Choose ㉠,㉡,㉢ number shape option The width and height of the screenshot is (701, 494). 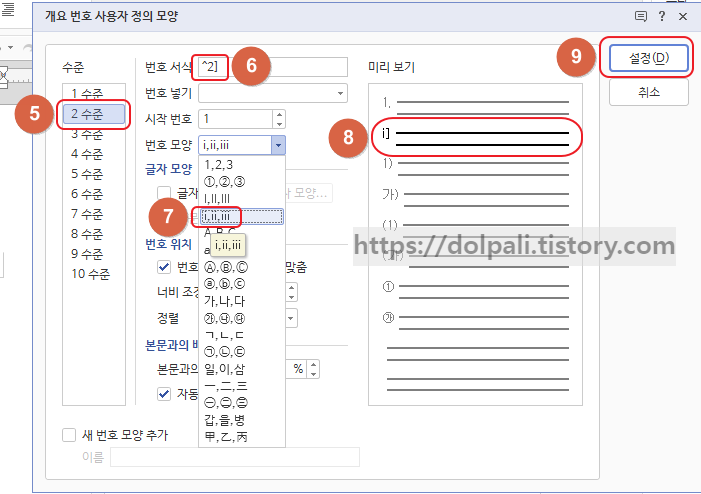point(241,352)
